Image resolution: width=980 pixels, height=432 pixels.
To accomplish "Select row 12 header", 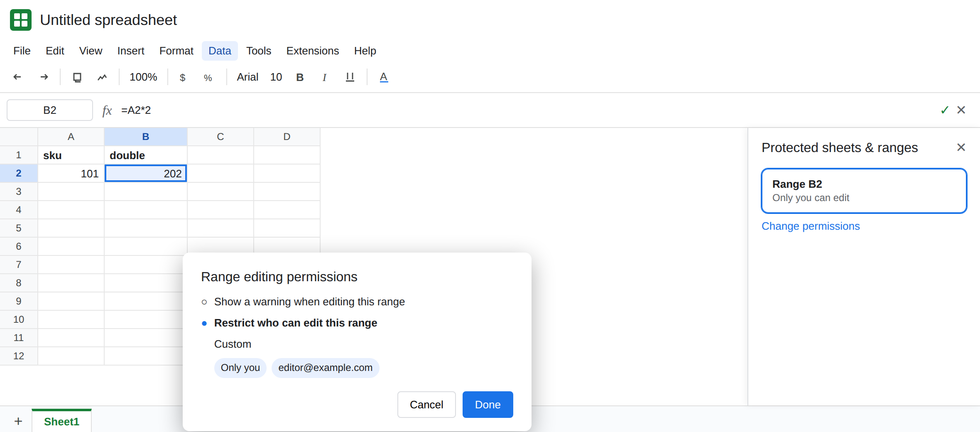I will click(19, 356).
